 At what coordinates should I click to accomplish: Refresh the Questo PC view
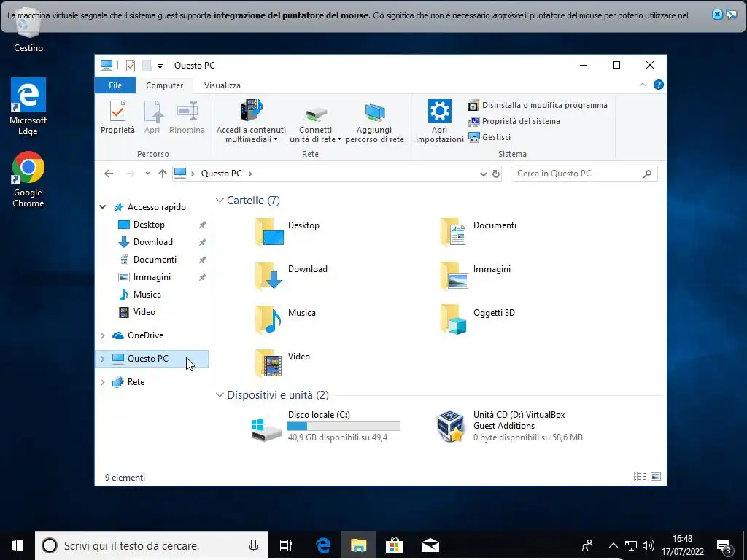(x=496, y=174)
